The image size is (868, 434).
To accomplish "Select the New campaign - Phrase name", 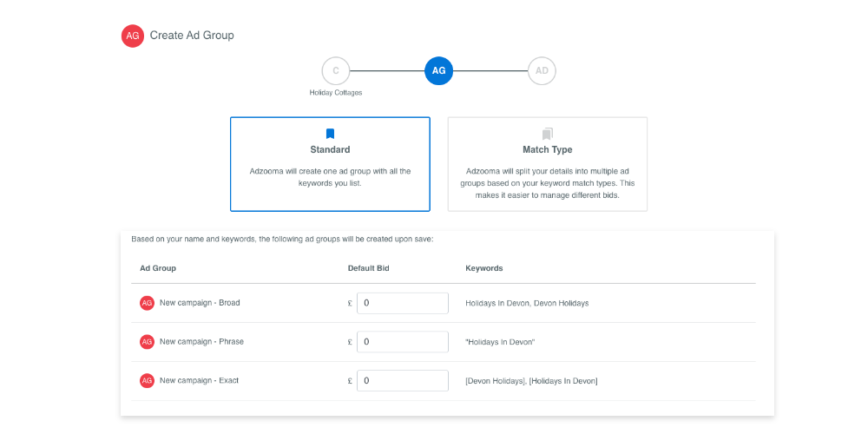I will [201, 341].
